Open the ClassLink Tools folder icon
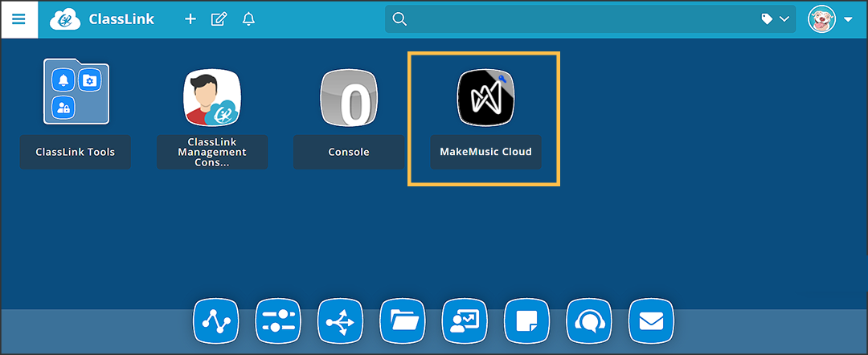Viewport: 868px width, 355px height. (76, 92)
